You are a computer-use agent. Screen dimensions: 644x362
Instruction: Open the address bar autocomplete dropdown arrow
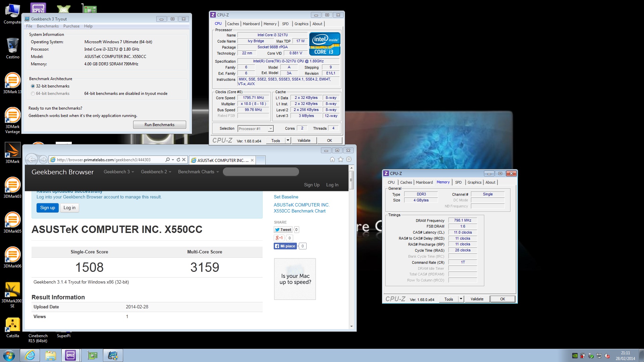pos(173,160)
